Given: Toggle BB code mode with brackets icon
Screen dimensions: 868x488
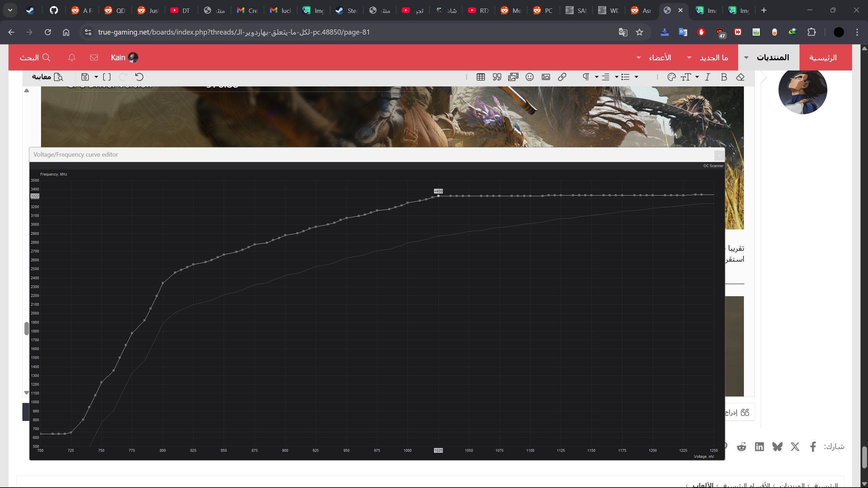Looking at the screenshot, I should (107, 77).
